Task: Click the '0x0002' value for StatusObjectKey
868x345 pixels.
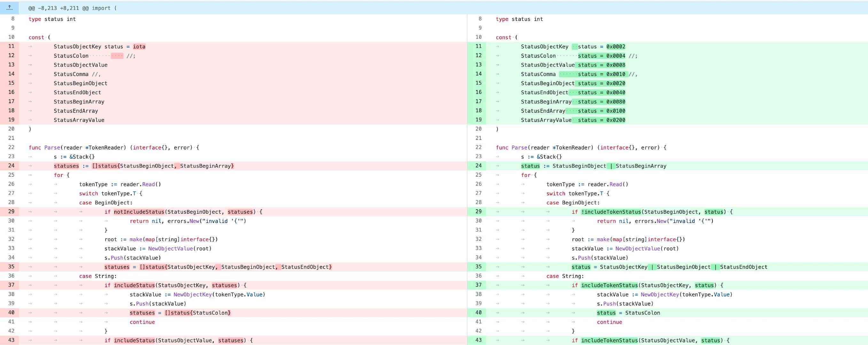Action: [x=616, y=47]
